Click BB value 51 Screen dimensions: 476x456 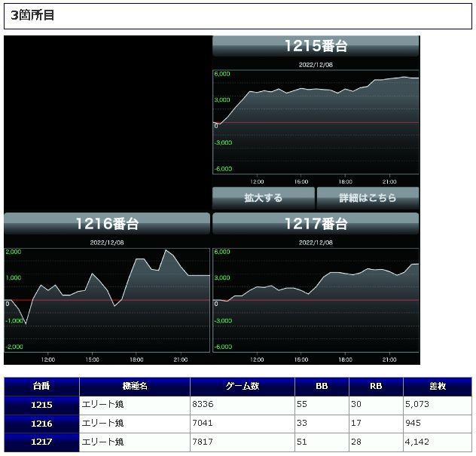click(302, 442)
